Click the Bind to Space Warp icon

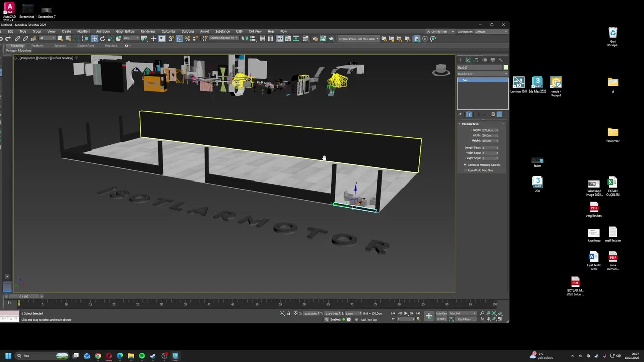(34, 38)
